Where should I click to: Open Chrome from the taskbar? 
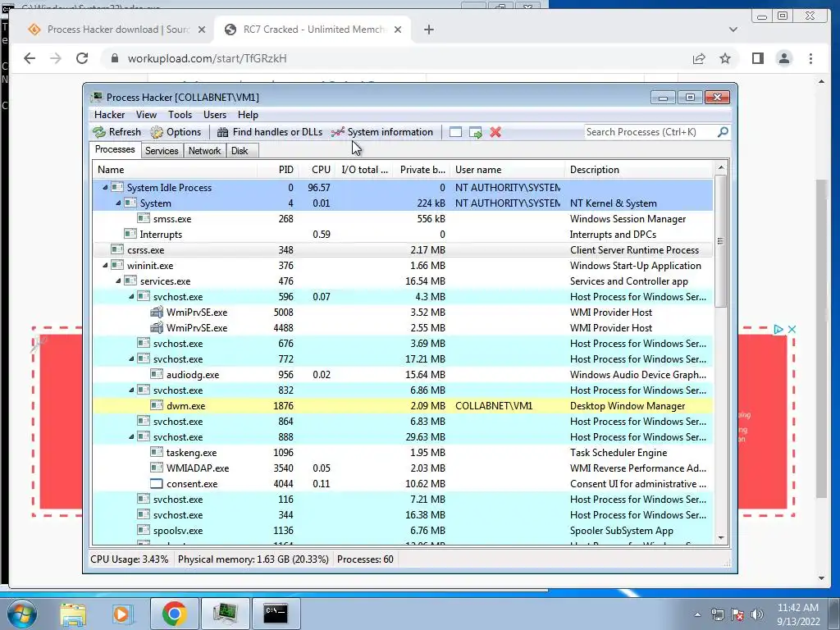pos(174,614)
